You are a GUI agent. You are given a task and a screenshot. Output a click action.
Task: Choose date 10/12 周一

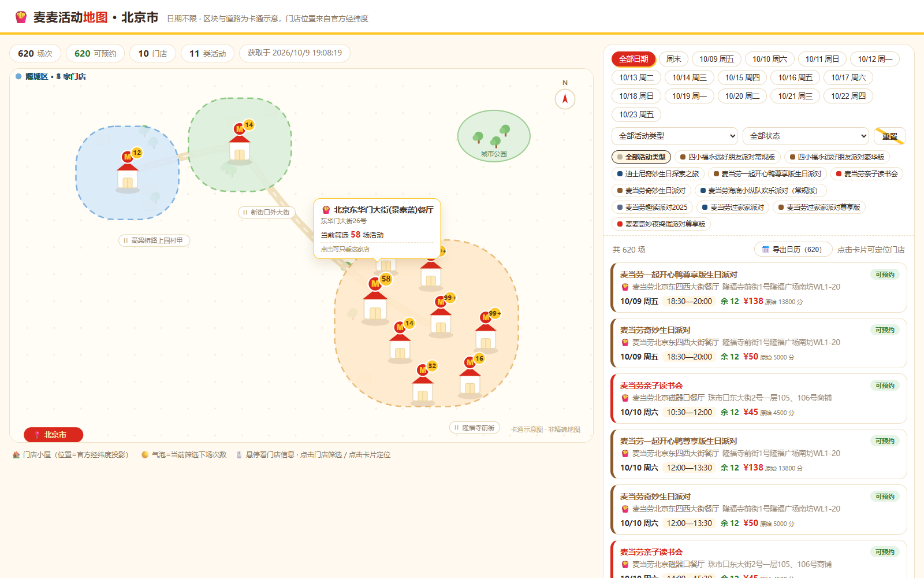pyautogui.click(x=875, y=59)
